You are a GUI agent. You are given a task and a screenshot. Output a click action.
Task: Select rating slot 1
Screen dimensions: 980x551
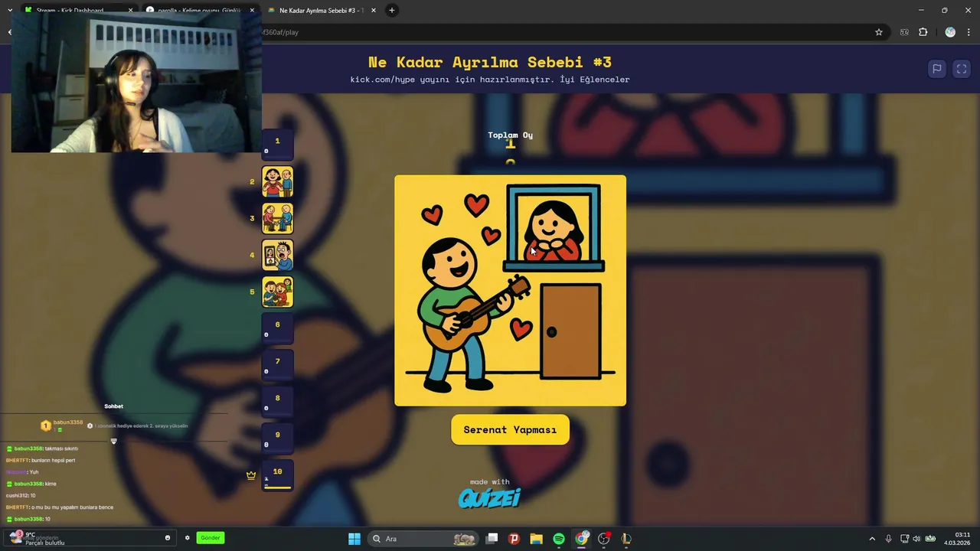click(277, 145)
